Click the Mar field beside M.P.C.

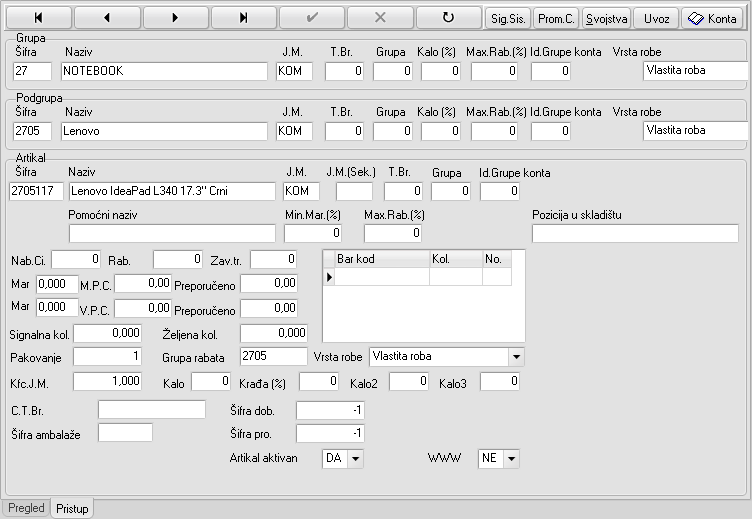point(57,284)
